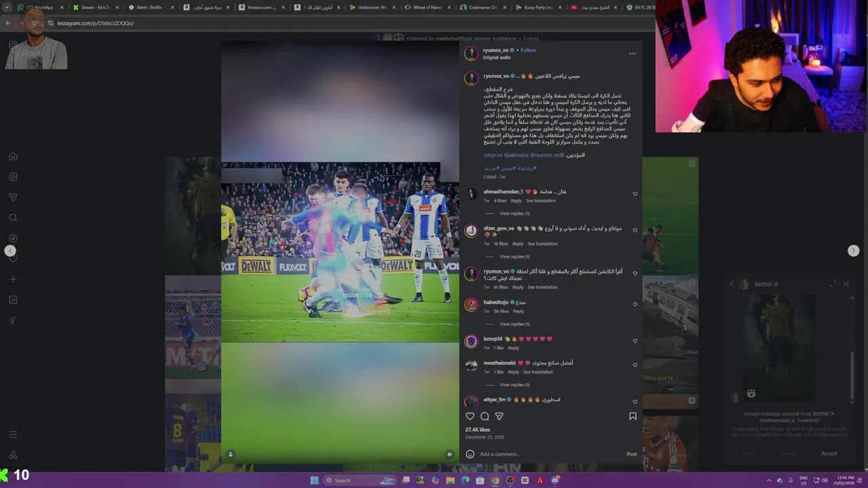Like altyar_fm's comment
The width and height of the screenshot is (868, 488).
coord(635,402)
